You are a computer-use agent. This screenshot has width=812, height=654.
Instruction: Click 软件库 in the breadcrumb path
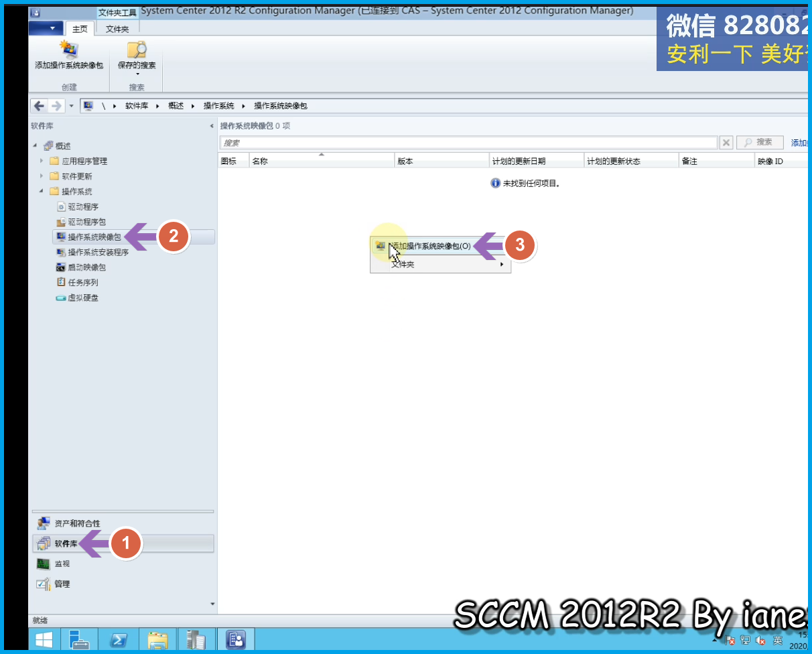tap(137, 106)
